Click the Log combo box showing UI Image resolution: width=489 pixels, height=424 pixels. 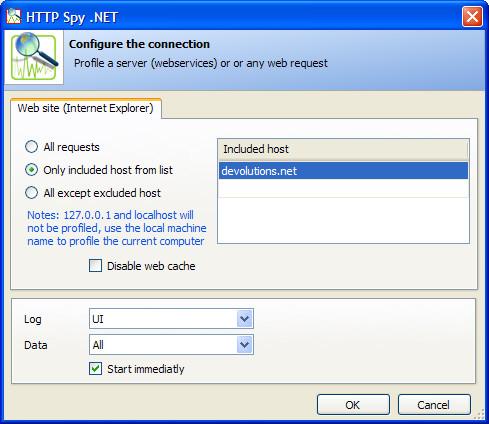171,319
